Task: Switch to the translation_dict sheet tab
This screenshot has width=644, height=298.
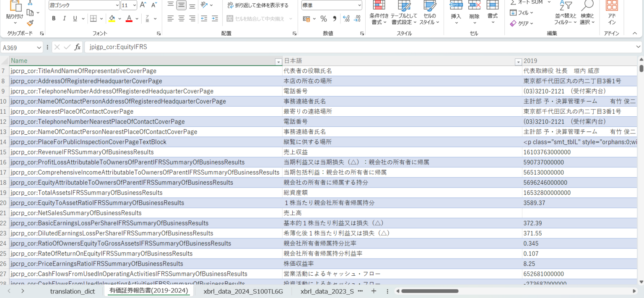Action: click(73, 291)
